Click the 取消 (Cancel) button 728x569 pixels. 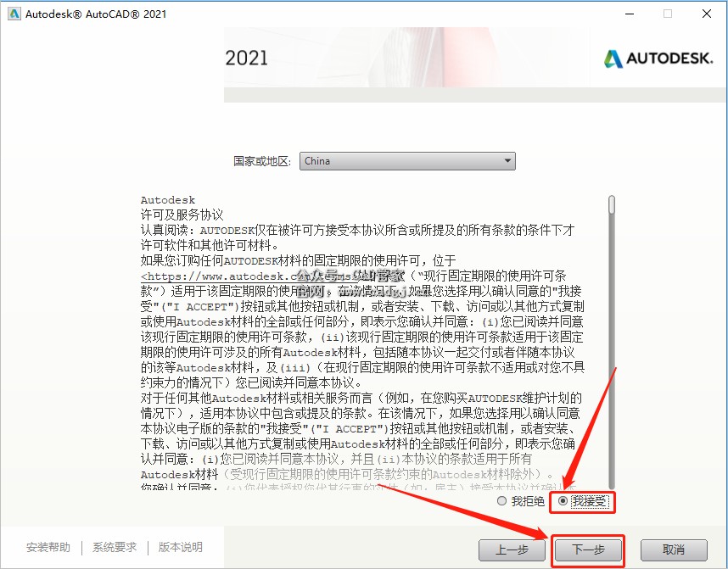point(674,550)
